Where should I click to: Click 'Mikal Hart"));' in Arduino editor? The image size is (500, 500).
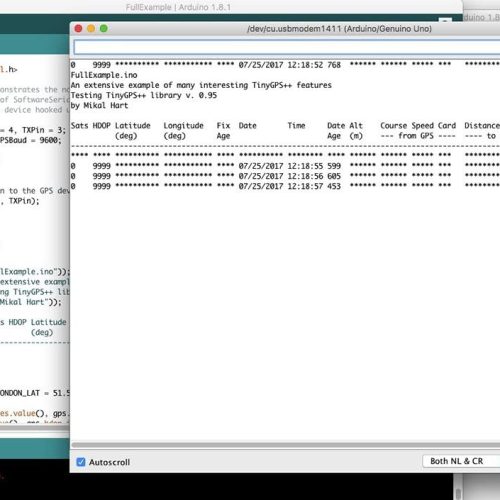(31, 302)
